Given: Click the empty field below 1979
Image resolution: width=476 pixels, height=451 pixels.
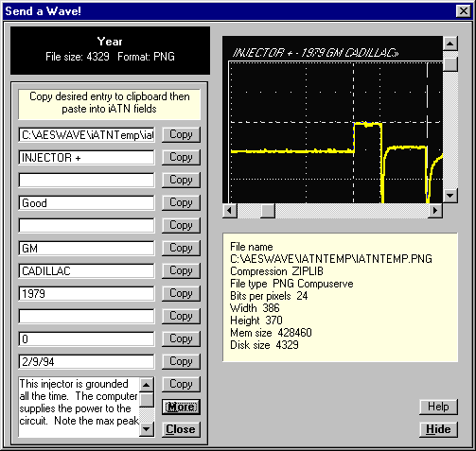Looking at the screenshot, I should tap(87, 317).
